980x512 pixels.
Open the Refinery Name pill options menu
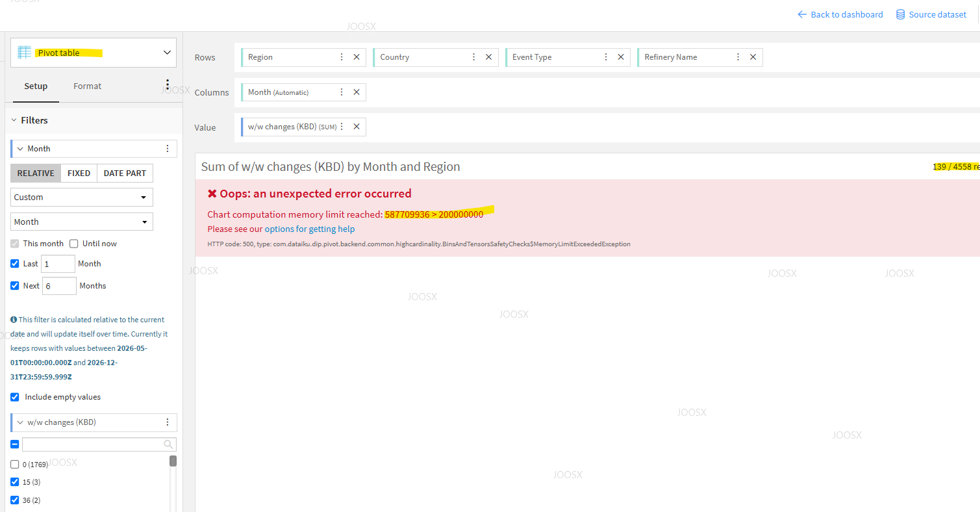tap(738, 57)
